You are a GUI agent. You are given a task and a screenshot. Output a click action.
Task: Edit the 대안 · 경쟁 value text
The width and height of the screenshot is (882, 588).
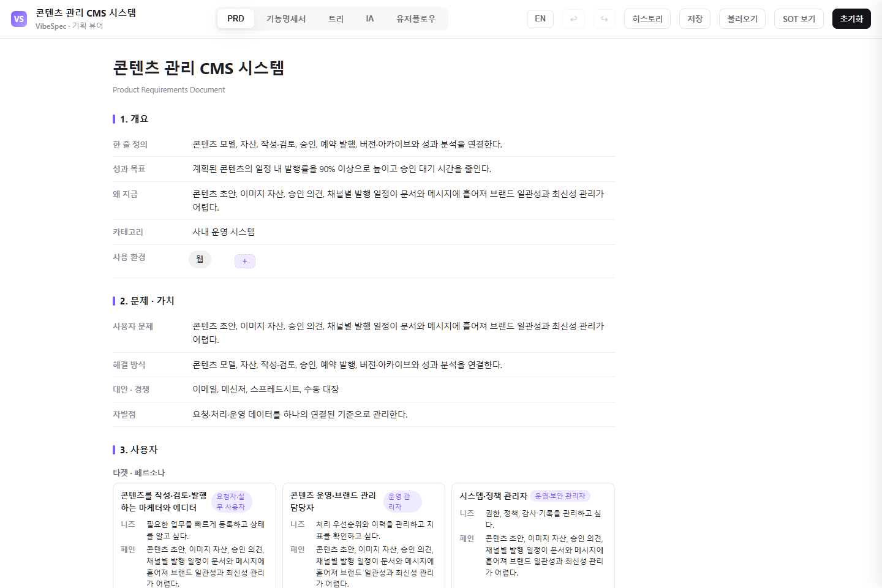tap(266, 390)
